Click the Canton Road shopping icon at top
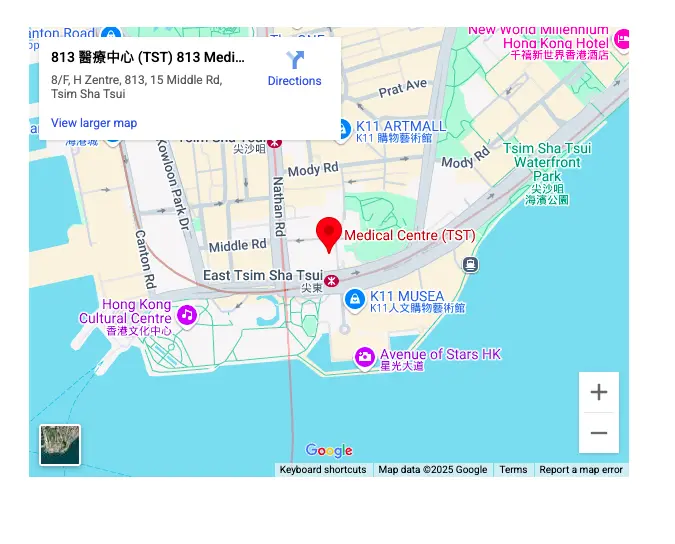This screenshot has height=544, width=675. coord(111,34)
